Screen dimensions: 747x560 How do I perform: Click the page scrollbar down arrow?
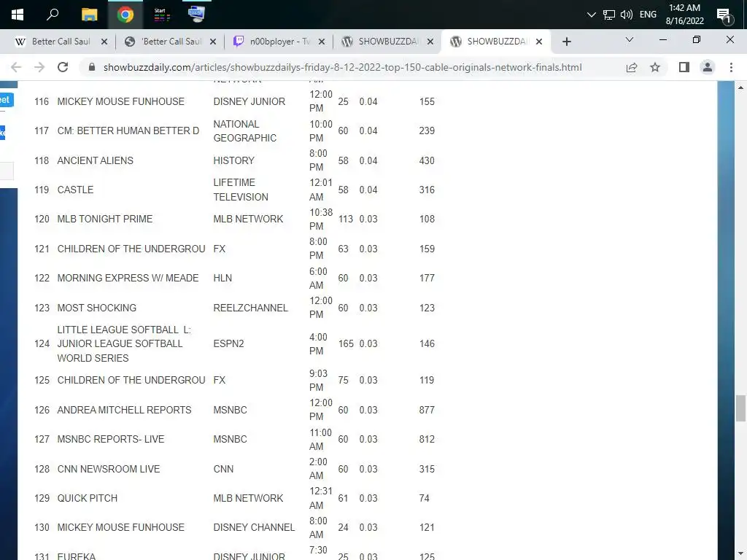tap(740, 554)
